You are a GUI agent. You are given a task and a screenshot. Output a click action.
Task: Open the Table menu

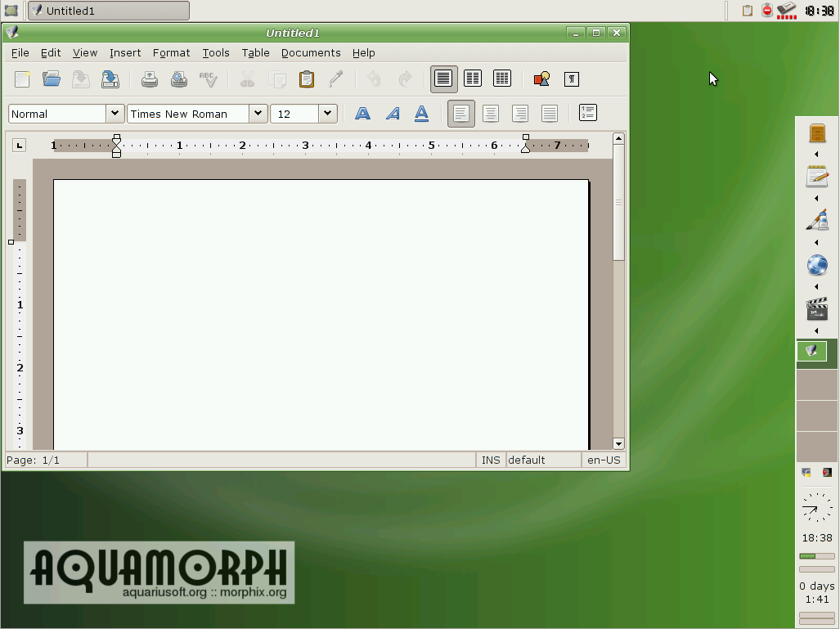click(255, 52)
